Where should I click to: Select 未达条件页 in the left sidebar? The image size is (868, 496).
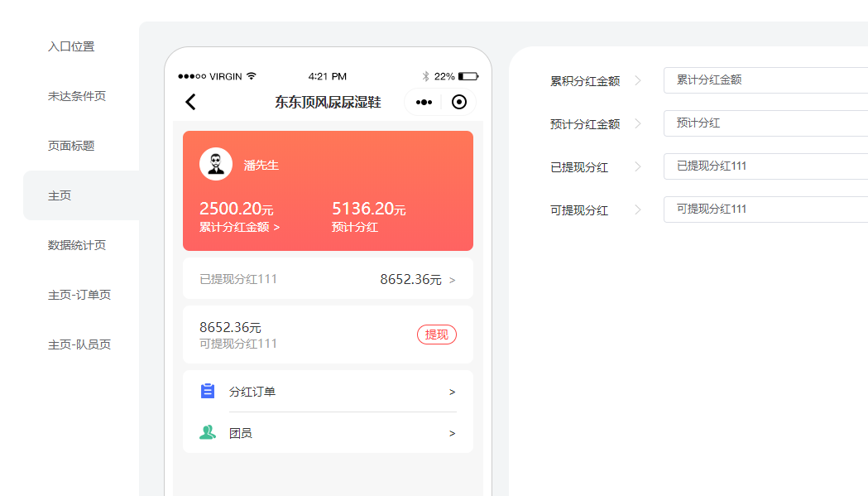[77, 96]
